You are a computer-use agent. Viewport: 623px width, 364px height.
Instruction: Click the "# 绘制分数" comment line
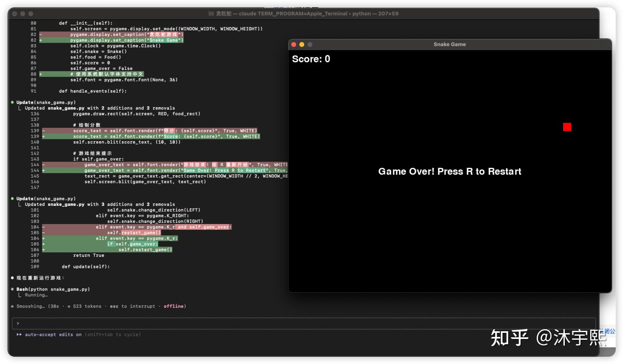[87, 125]
